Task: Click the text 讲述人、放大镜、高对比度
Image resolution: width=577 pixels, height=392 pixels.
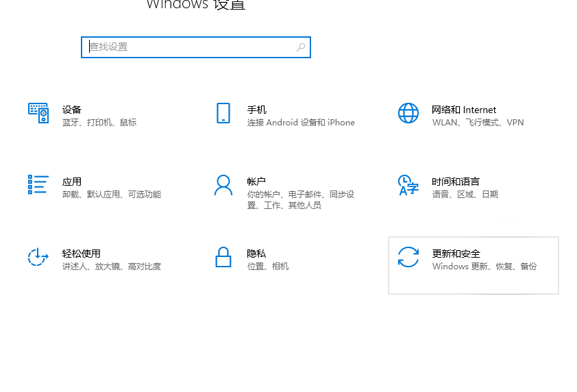Action: pyautogui.click(x=112, y=267)
